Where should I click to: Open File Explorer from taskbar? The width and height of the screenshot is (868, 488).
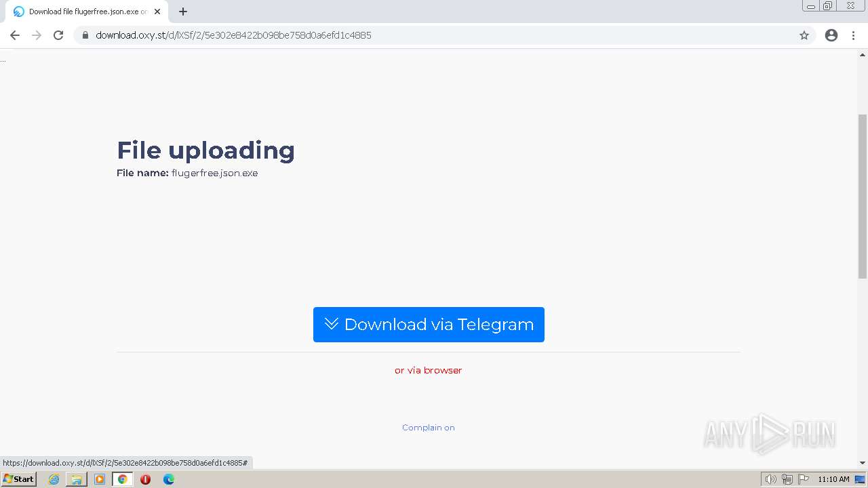pyautogui.click(x=77, y=479)
